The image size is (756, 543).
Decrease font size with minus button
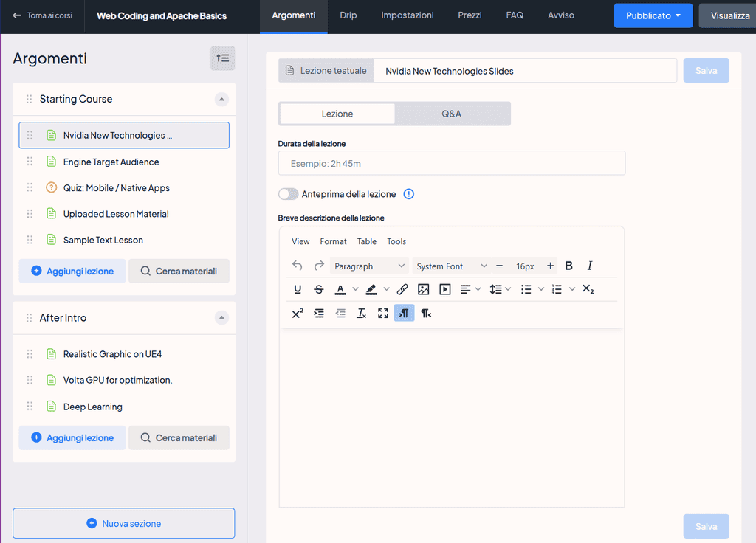click(500, 266)
